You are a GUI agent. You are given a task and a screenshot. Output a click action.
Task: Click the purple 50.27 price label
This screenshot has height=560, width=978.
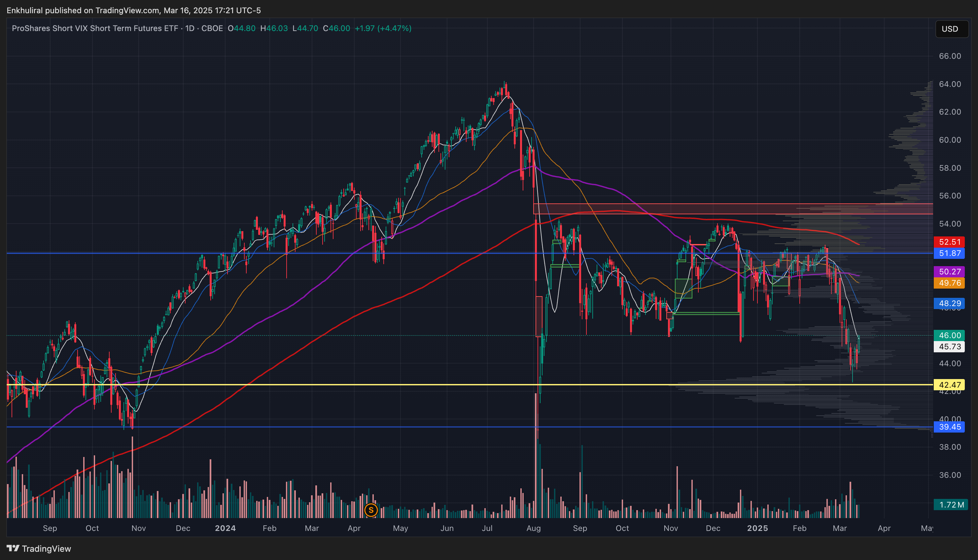coord(949,271)
